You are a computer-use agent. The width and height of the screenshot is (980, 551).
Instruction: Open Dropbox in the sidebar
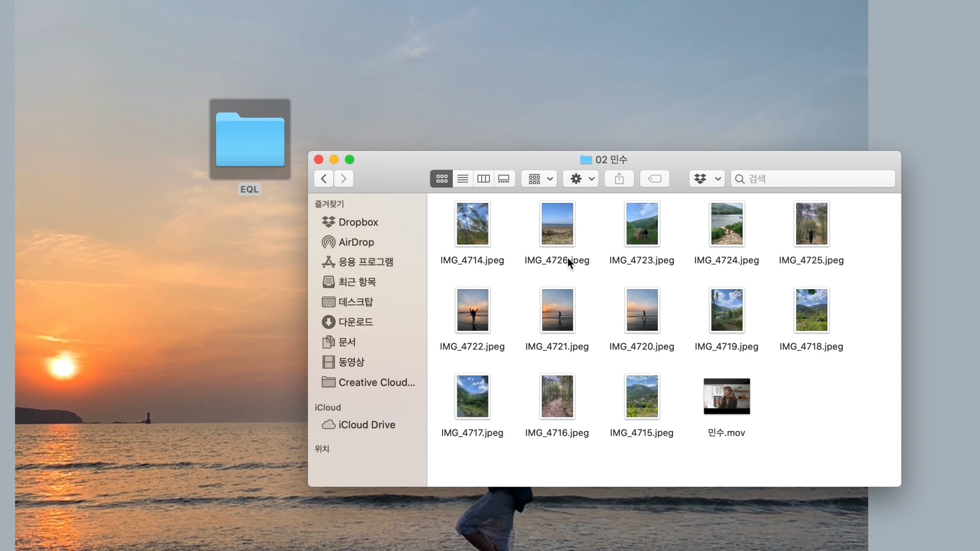click(x=358, y=222)
